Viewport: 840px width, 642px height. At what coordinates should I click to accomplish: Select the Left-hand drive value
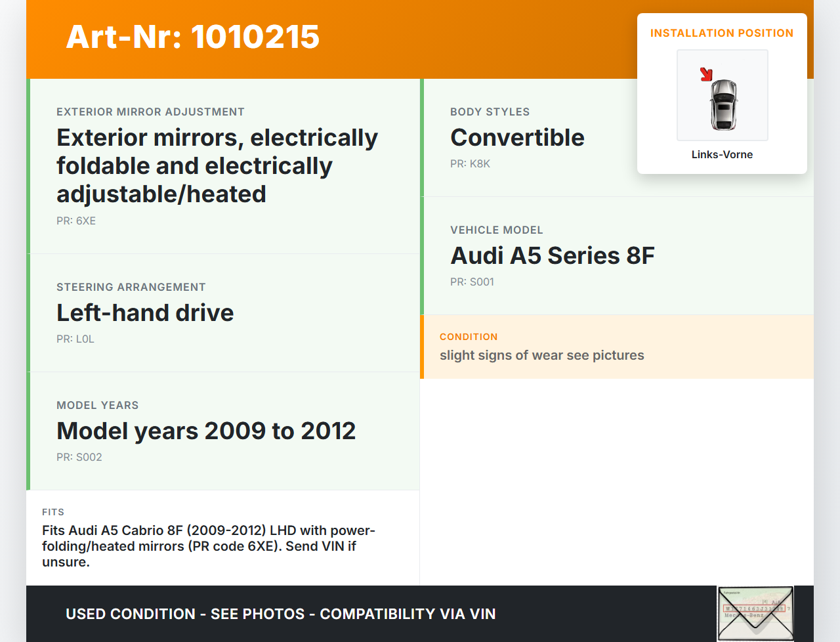(145, 312)
